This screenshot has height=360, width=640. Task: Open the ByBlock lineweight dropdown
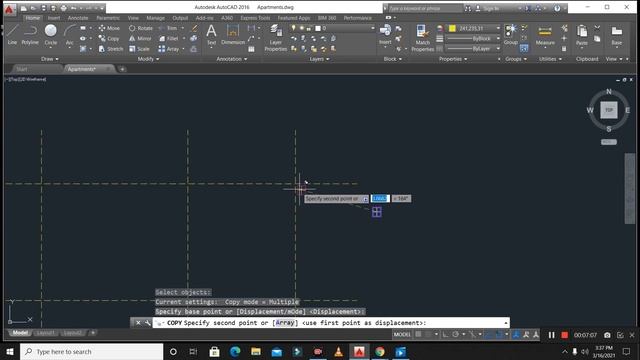(498, 38)
